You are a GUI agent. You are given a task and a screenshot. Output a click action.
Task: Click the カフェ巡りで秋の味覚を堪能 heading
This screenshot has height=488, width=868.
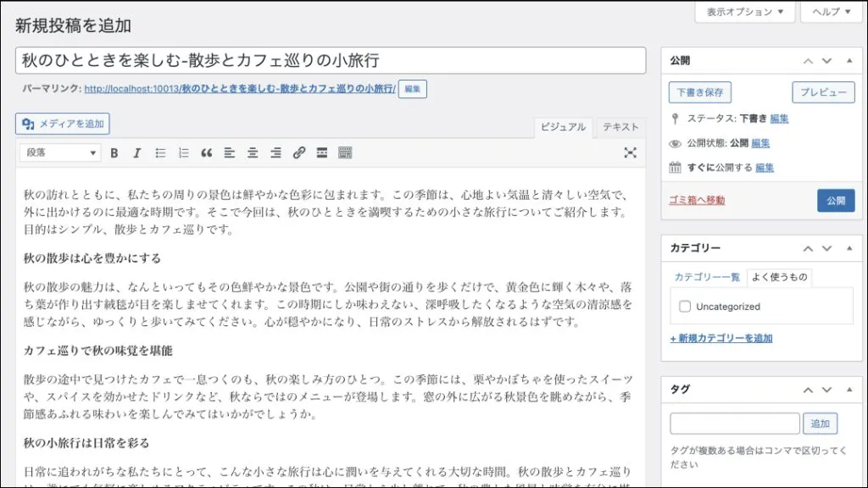click(98, 351)
